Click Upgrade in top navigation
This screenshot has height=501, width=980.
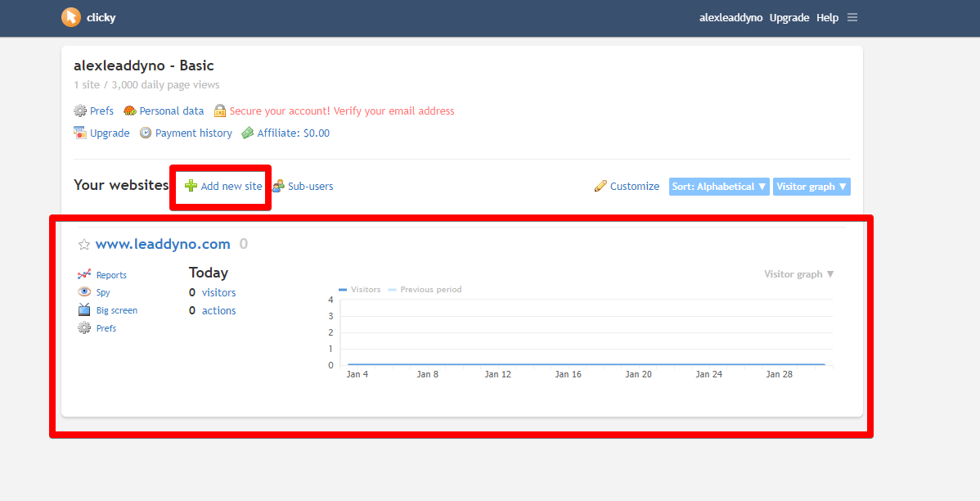789,17
